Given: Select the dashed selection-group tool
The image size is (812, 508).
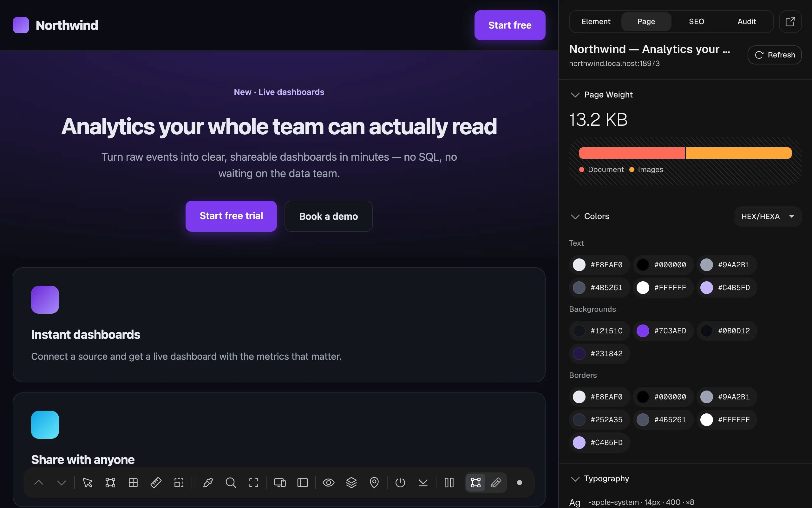Looking at the screenshot, I should click(x=179, y=483).
